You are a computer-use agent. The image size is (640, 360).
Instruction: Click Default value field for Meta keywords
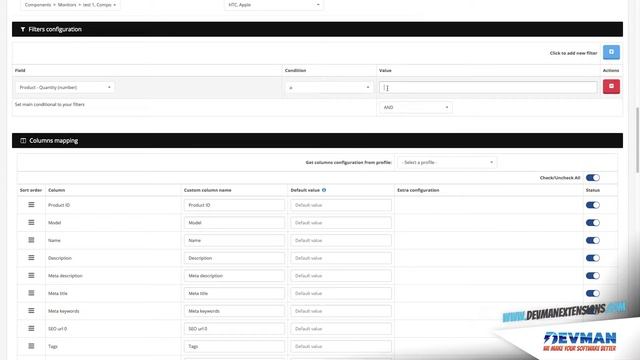pos(341,311)
